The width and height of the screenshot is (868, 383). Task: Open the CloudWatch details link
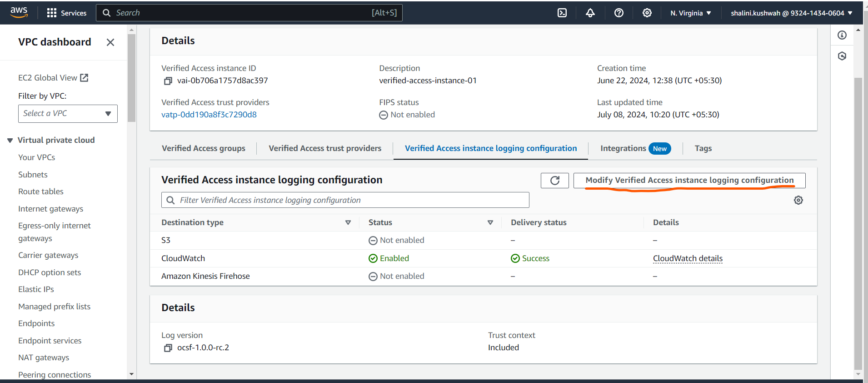[688, 258]
